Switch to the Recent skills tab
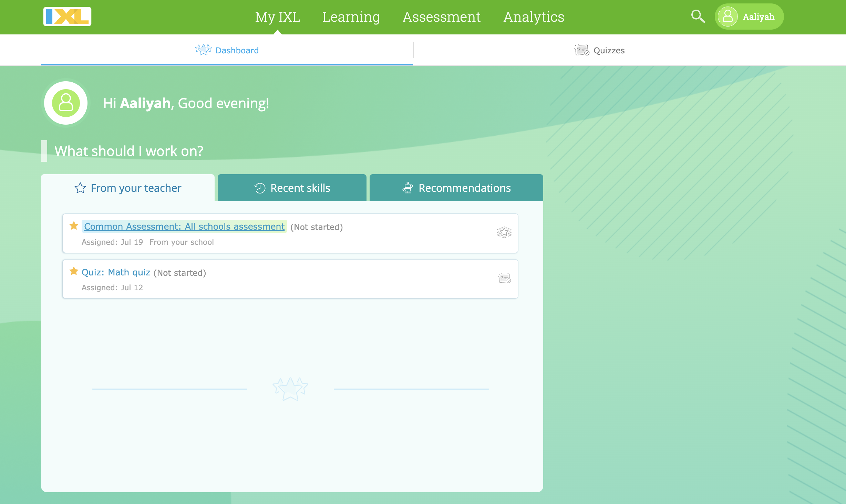Viewport: 846px width, 504px height. [292, 188]
